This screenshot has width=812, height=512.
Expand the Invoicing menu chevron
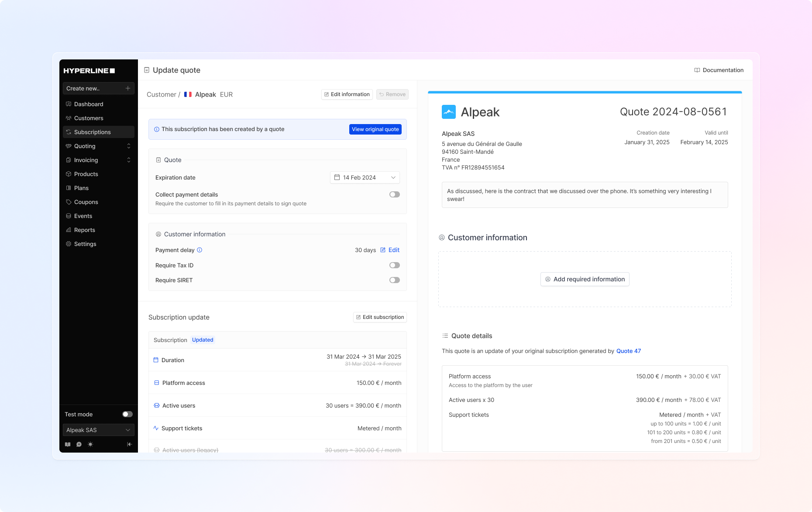(x=129, y=160)
